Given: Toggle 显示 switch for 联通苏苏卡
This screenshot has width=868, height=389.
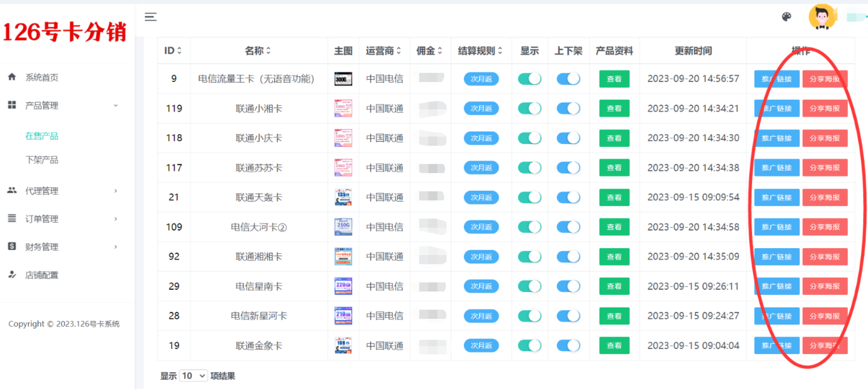Looking at the screenshot, I should (529, 168).
